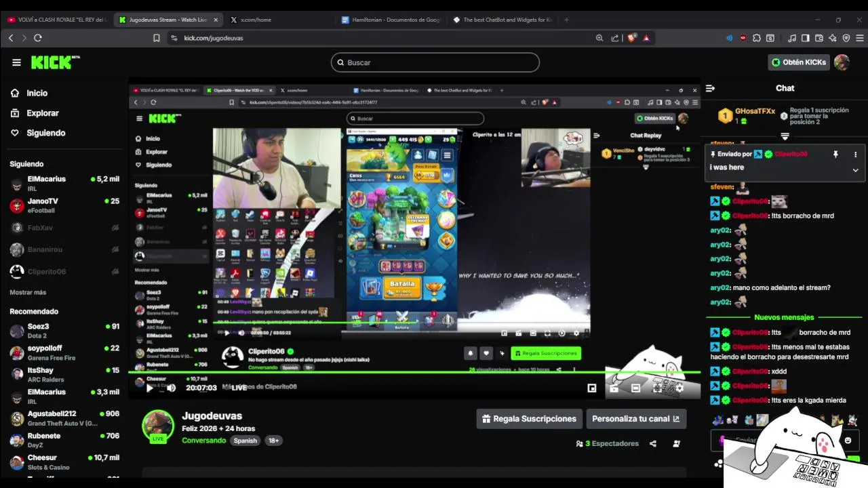The width and height of the screenshot is (868, 488).
Task: Open ElMacarius IRL followed channel
Action: 64,184
